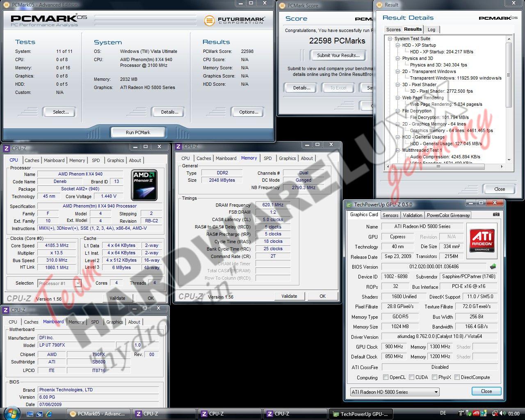Switch to Sensors tab in GPU-Z
The image size is (525, 420).
[390, 215]
